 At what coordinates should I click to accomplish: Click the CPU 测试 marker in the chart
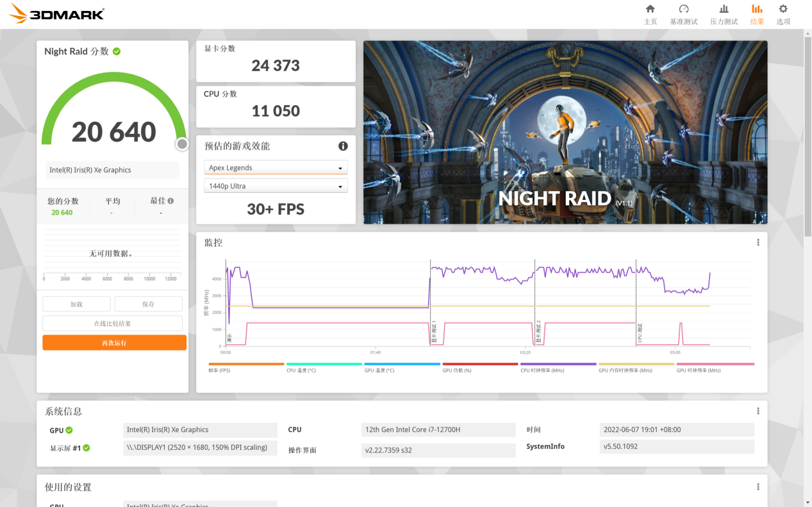pos(640,333)
